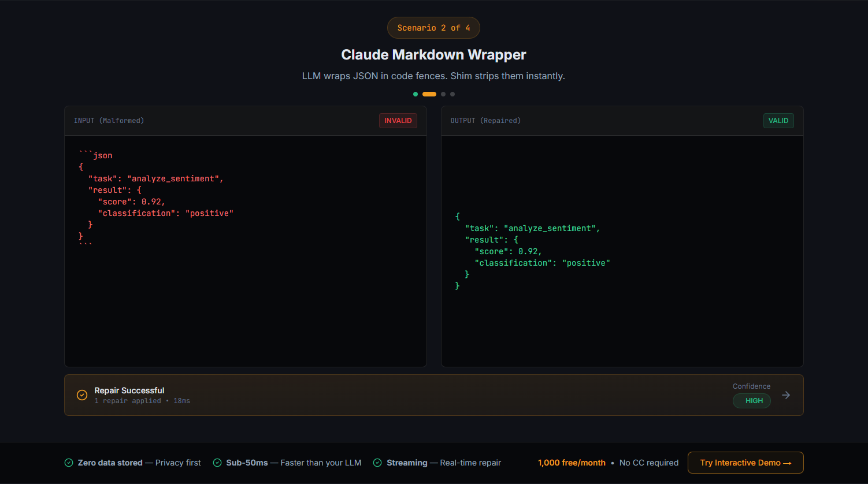Click the "Sub-50ms — Faster than your LLM" text
This screenshot has height=484, width=868.
click(x=294, y=463)
